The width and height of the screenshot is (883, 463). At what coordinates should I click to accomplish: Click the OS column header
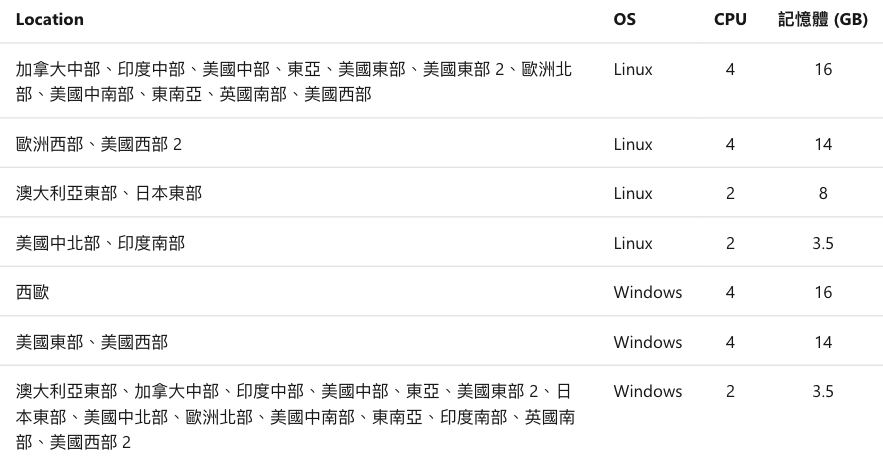pyautogui.click(x=625, y=20)
